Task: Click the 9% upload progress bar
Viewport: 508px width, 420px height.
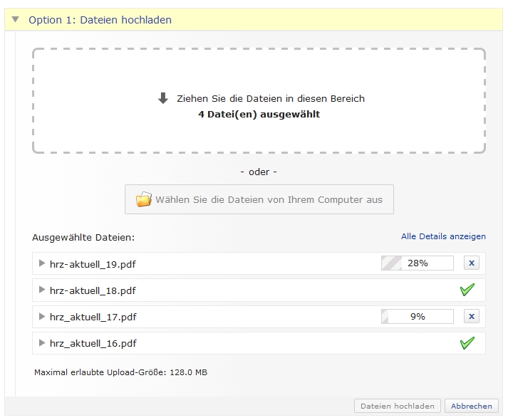Action: point(418,317)
